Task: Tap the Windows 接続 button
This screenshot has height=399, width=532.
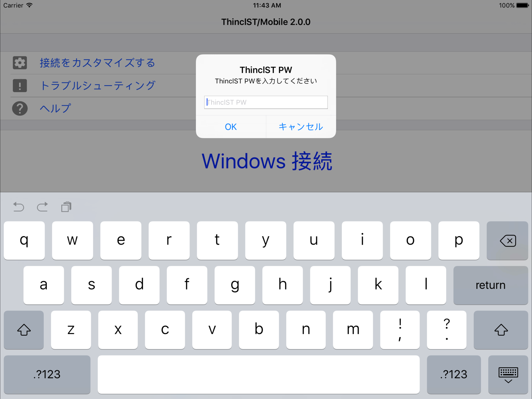Action: (267, 161)
